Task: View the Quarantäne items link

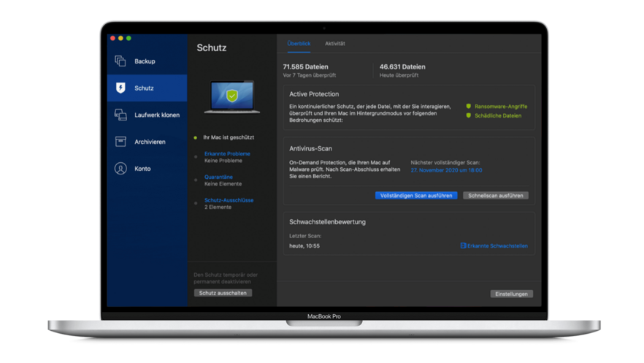Action: tap(218, 177)
